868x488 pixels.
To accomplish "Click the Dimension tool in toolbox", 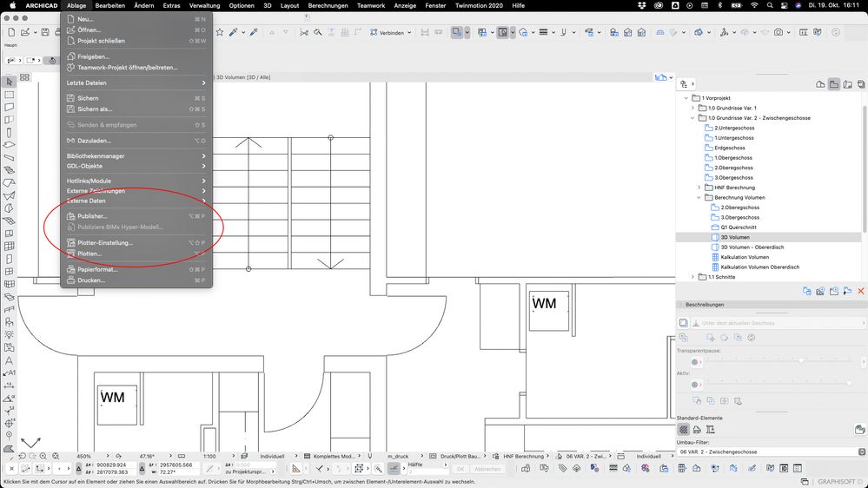I will (x=9, y=386).
